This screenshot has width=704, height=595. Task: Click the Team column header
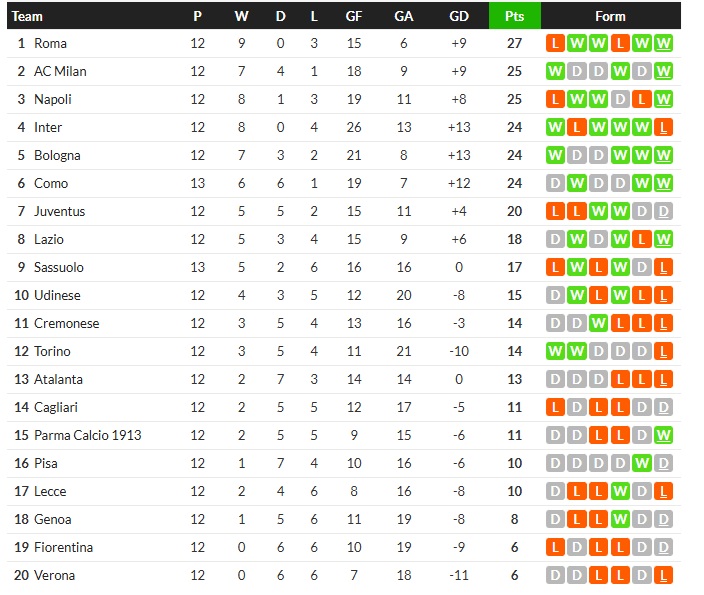click(28, 16)
